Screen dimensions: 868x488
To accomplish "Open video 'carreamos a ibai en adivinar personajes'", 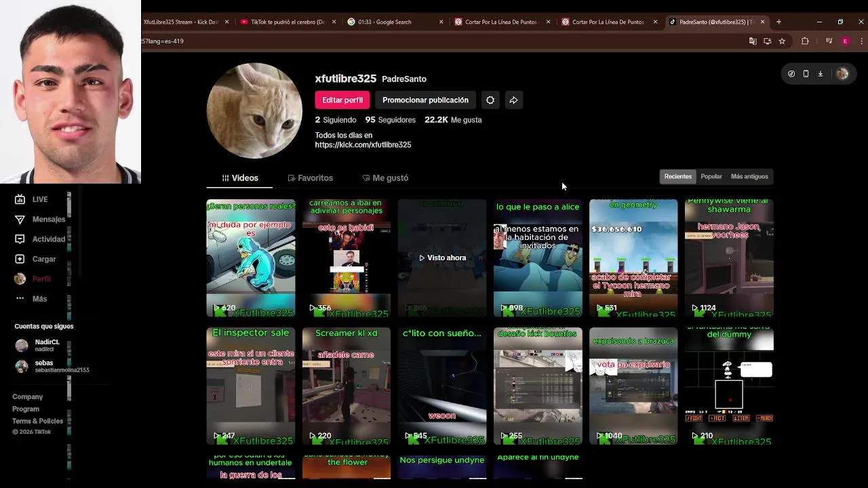I will point(347,258).
